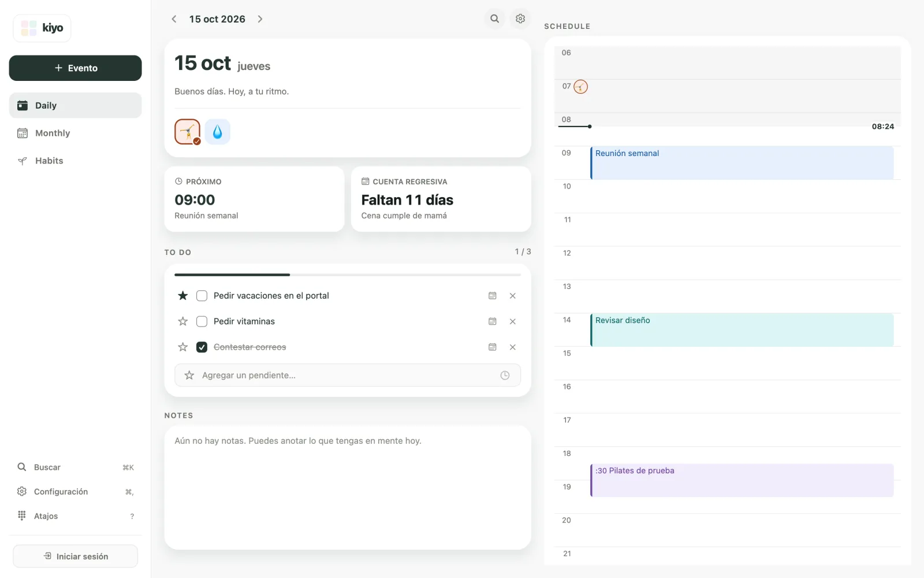Uncheck the Contestar correos checkbox
924x578 pixels.
(x=202, y=347)
